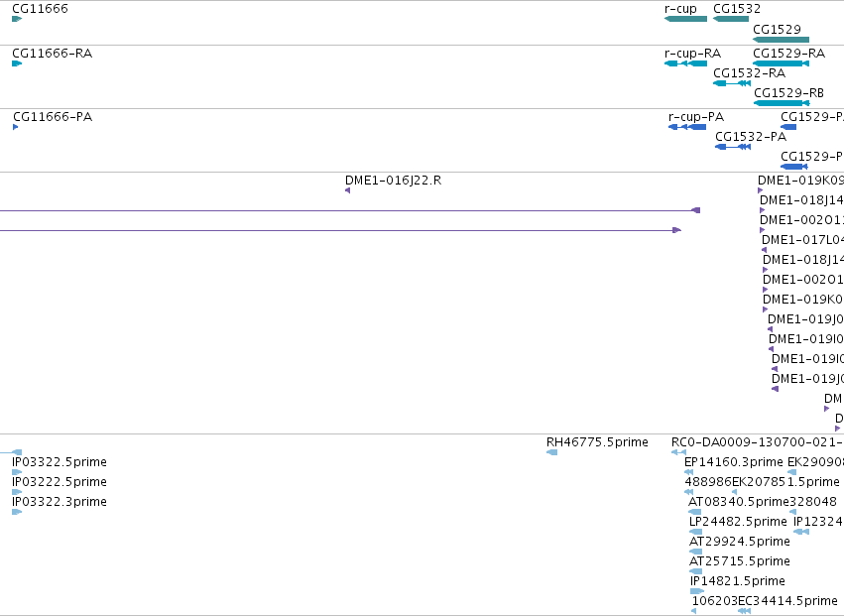844x616 pixels.
Task: Click the CG11666-PA protein label
Action: pyautogui.click(x=53, y=117)
